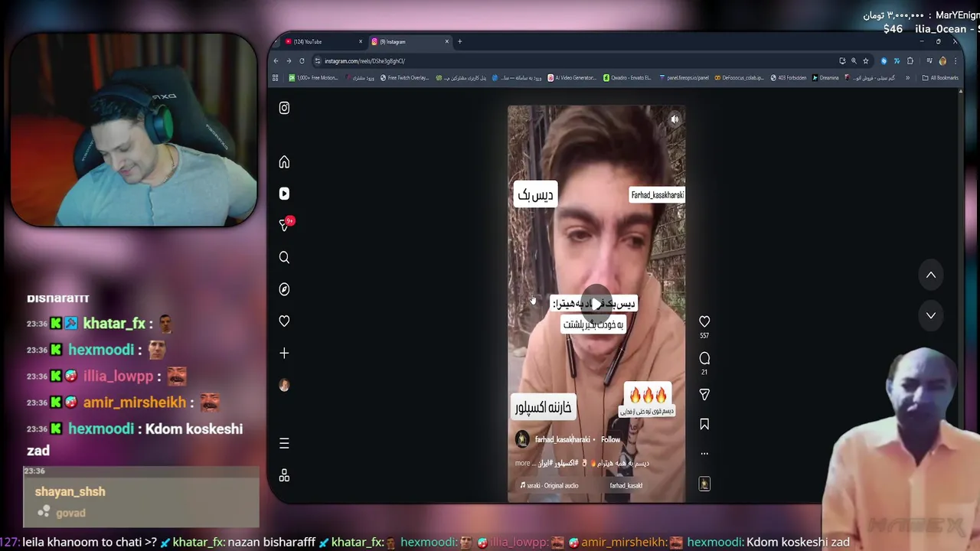Open install/cast icon in address bar
This screenshot has width=980, height=551.
click(842, 60)
